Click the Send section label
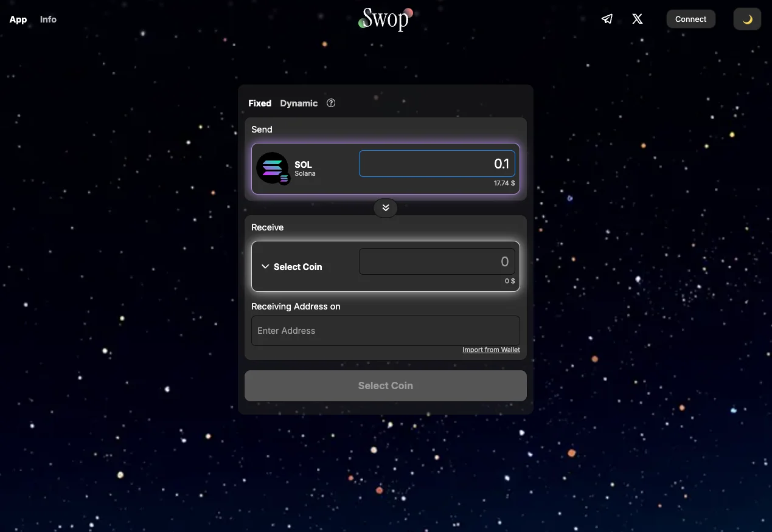The height and width of the screenshot is (532, 772). 262,130
